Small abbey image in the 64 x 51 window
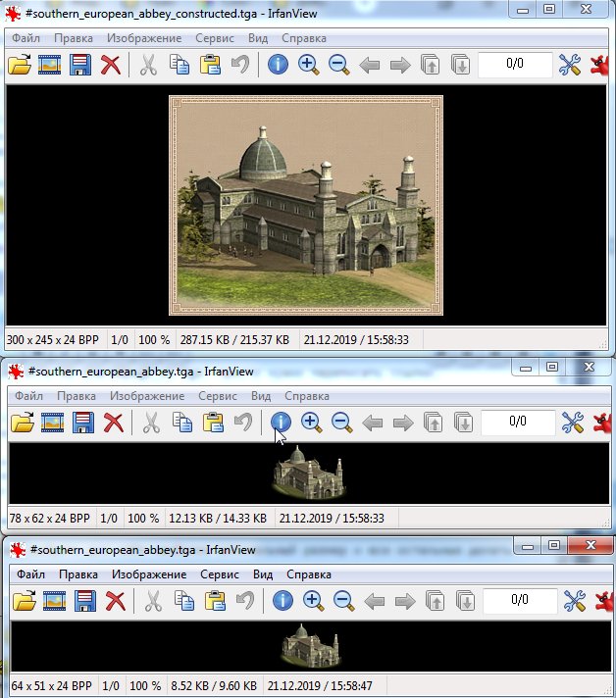616x698 pixels. pyautogui.click(x=311, y=646)
